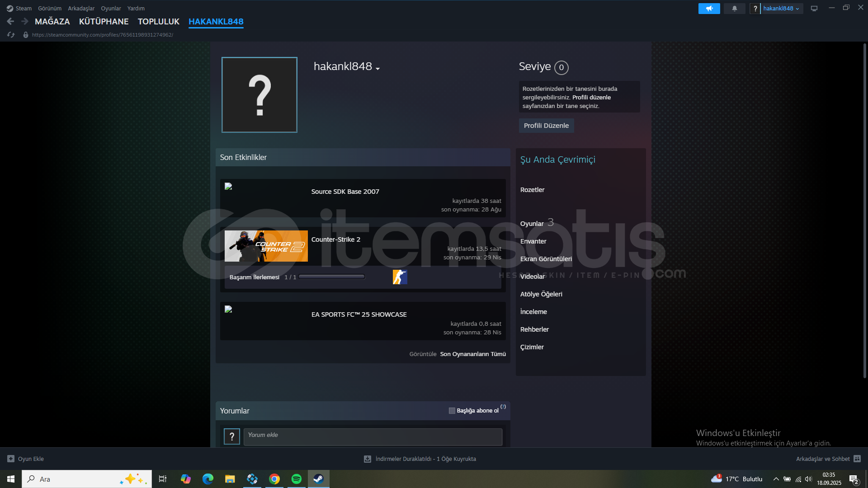Go to the MAĞAZA tab
Screen dimensions: 868x488
(52, 22)
